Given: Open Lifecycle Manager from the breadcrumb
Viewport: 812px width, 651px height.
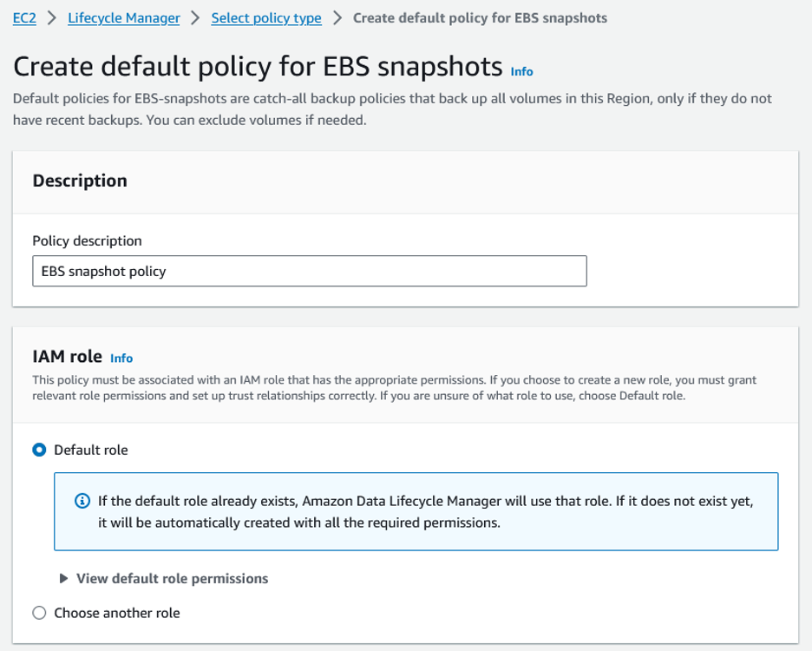Looking at the screenshot, I should (x=123, y=17).
